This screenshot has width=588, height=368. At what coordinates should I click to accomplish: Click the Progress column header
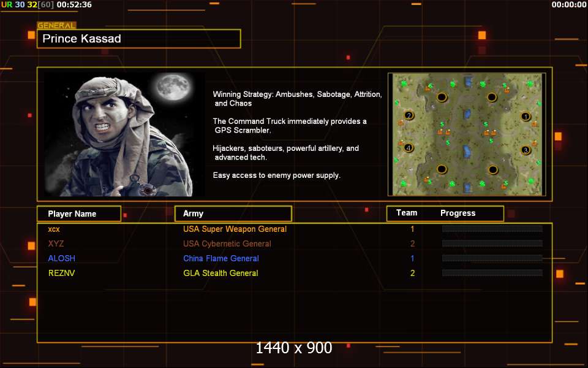click(x=458, y=213)
